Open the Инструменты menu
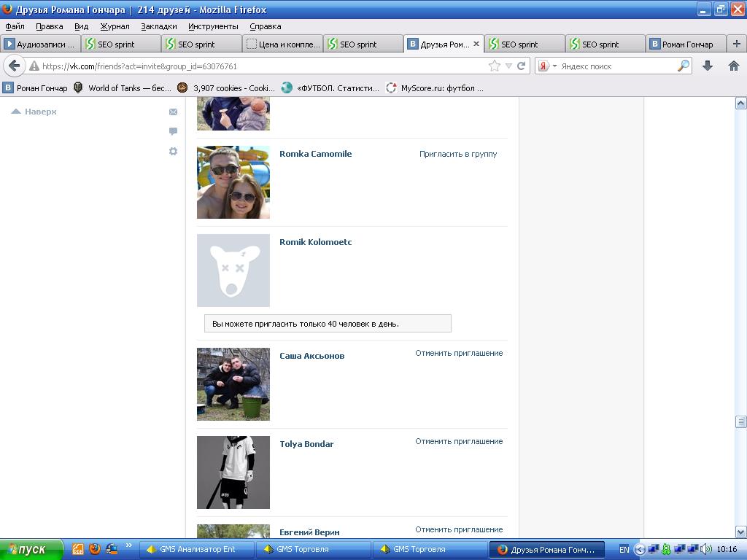 (213, 26)
